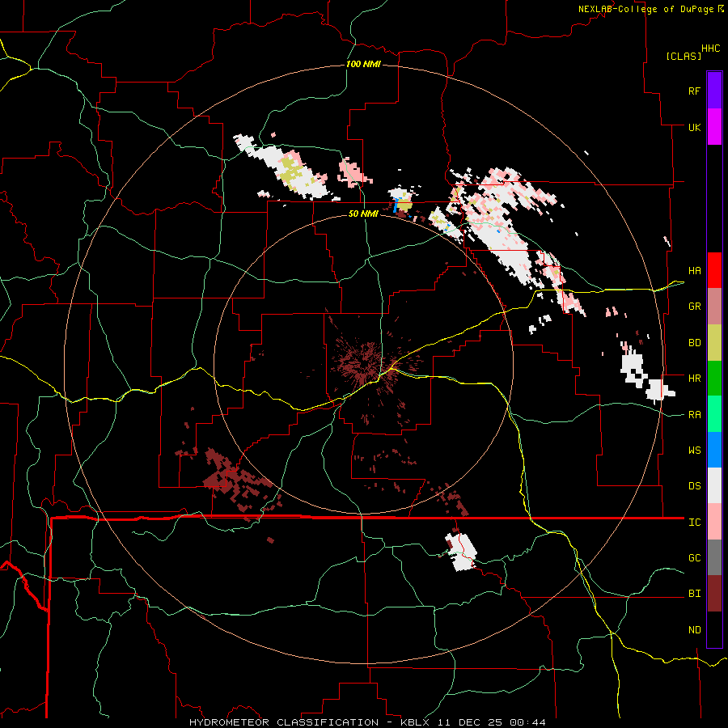
Task: Click the HA red legend swatch
Action: pyautogui.click(x=714, y=270)
